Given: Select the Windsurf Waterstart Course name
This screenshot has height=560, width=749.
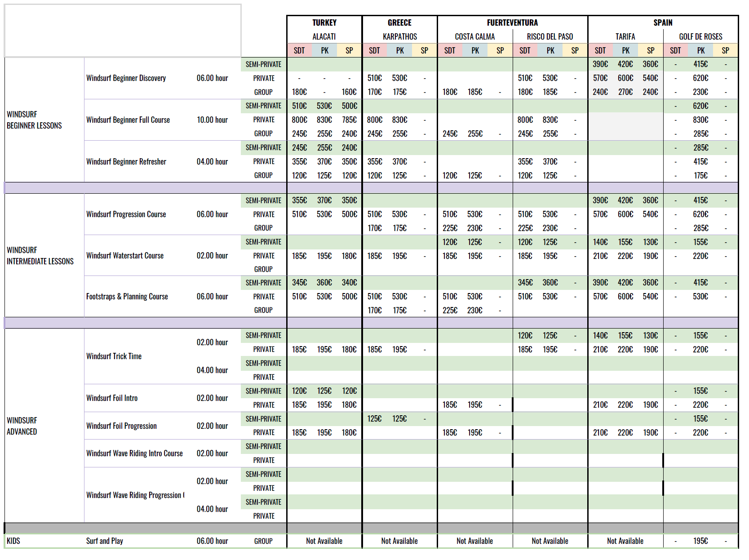Looking at the screenshot, I should click(x=125, y=256).
